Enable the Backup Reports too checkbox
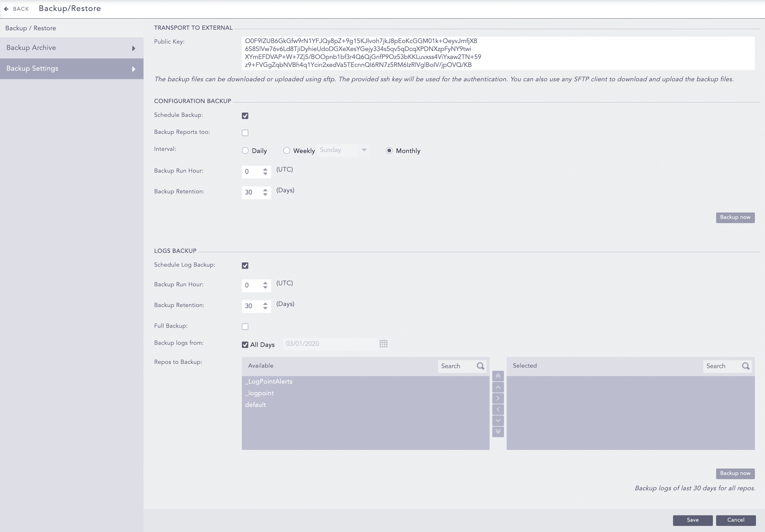Screen dimensions: 765x532 click(245, 132)
